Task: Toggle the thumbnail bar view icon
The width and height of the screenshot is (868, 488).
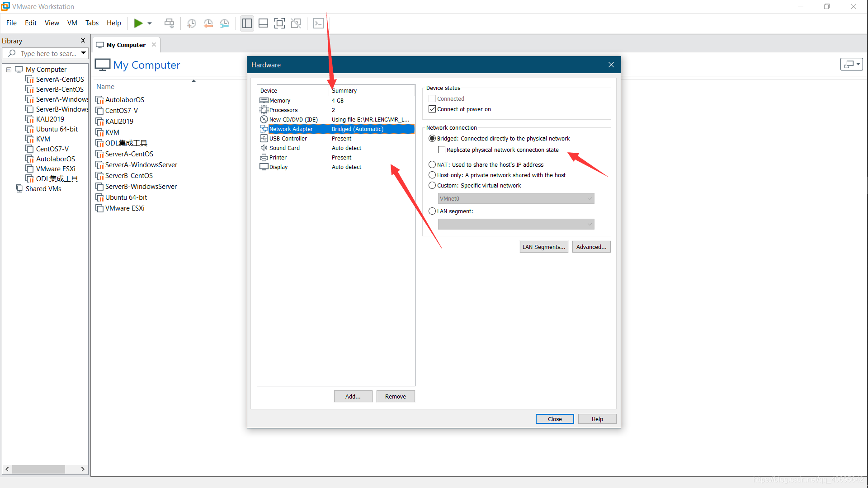Action: click(263, 23)
